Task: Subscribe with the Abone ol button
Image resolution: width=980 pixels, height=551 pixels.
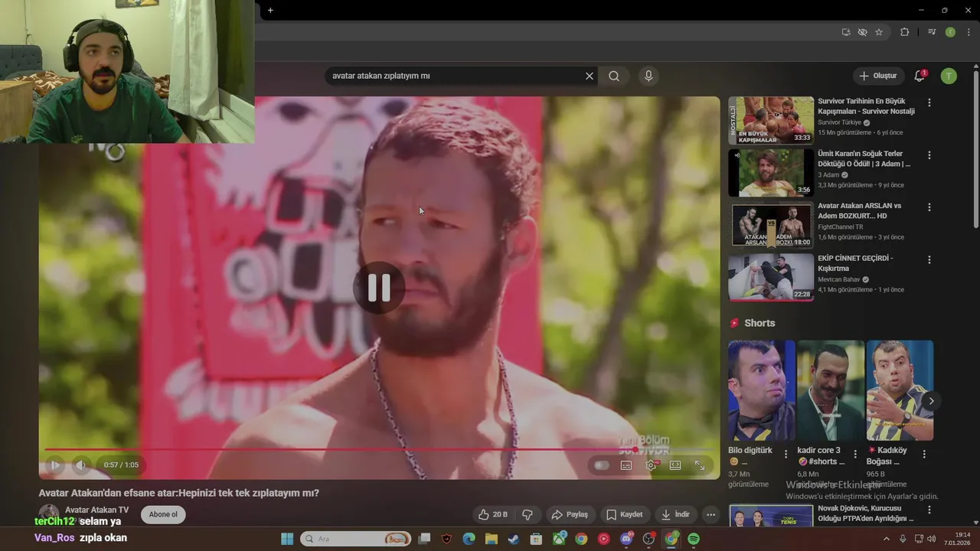Action: click(x=163, y=514)
